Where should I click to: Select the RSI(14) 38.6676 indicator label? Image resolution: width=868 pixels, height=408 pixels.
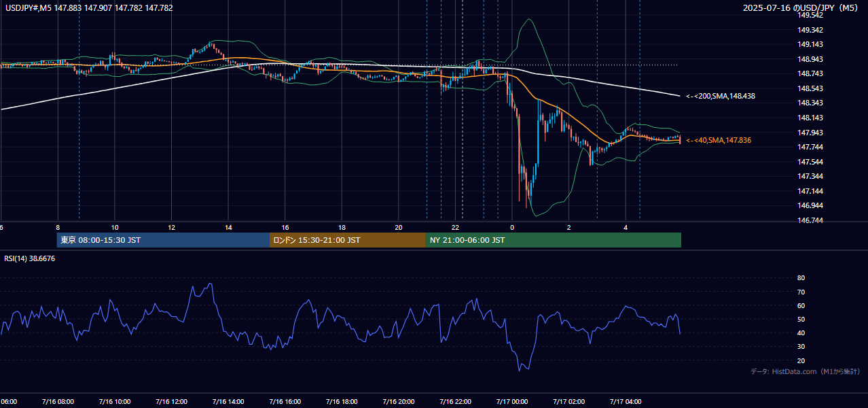(30, 258)
